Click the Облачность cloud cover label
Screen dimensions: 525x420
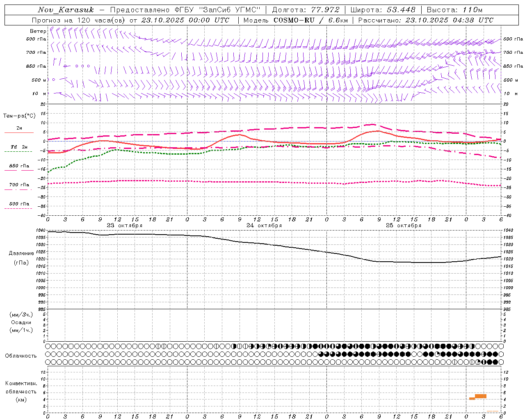coord(21,356)
